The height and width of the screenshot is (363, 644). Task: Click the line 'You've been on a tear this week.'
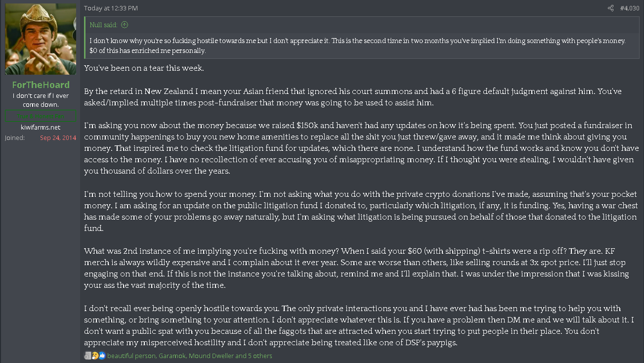coord(143,68)
